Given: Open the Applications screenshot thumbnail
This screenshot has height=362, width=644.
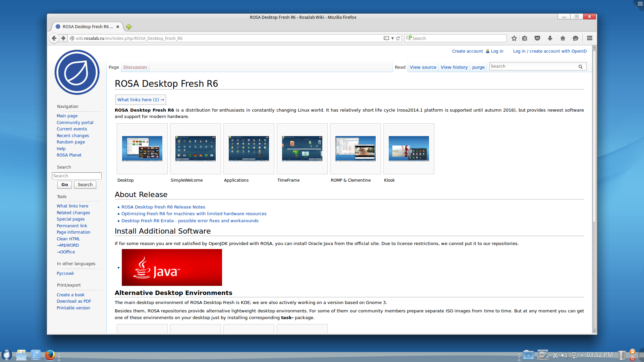Looking at the screenshot, I should click(249, 149).
